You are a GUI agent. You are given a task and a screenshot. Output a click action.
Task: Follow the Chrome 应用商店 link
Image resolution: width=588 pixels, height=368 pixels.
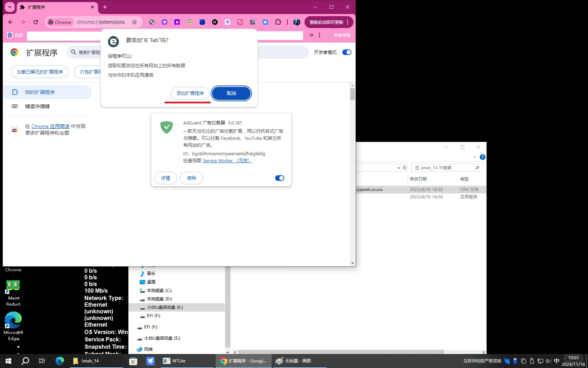pos(50,126)
